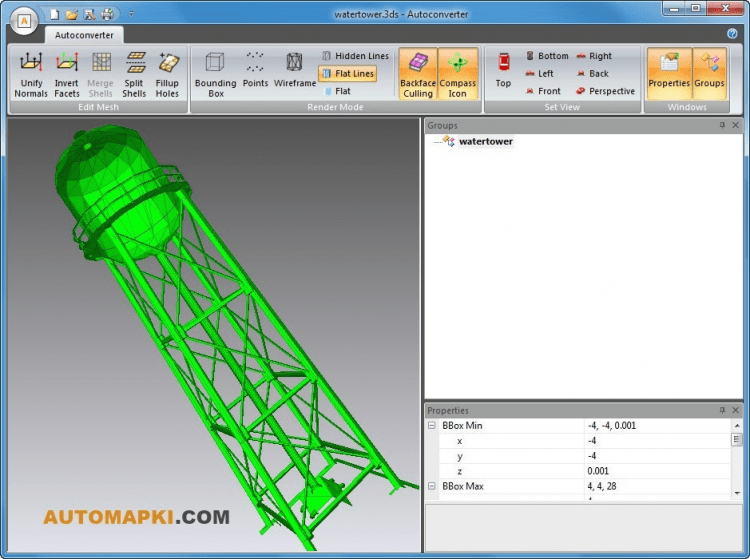The width and height of the screenshot is (750, 559).
Task: Select Hidden Lines render mode
Action: pyautogui.click(x=355, y=56)
